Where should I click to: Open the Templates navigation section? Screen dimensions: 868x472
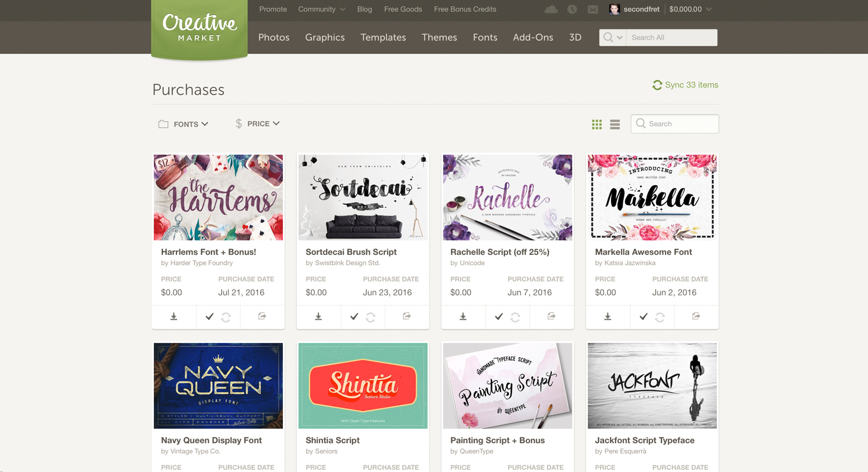(383, 37)
